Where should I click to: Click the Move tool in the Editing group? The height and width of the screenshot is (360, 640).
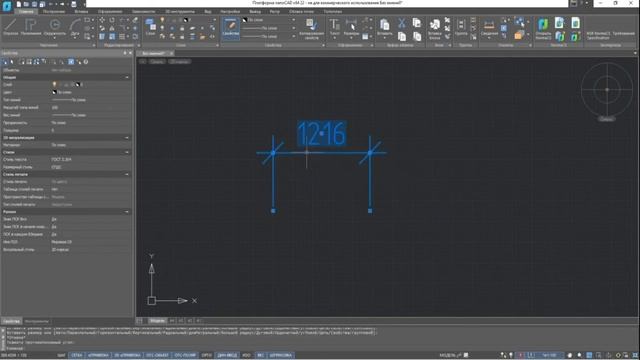tap(102, 20)
